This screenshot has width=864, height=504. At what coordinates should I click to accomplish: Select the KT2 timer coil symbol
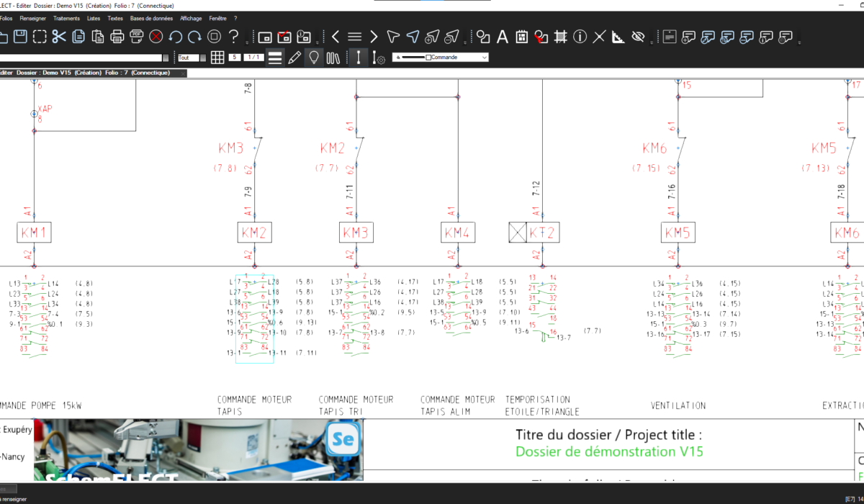click(534, 233)
